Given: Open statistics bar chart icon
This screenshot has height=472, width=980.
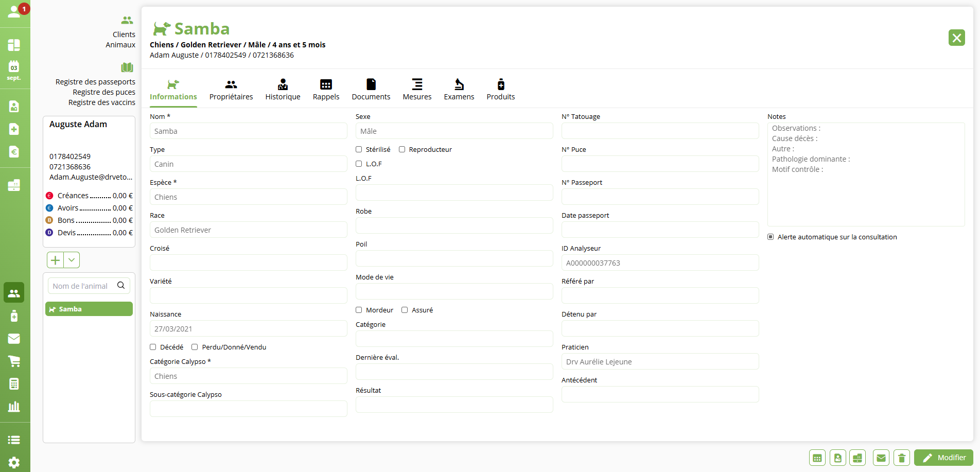Looking at the screenshot, I should pos(14,407).
